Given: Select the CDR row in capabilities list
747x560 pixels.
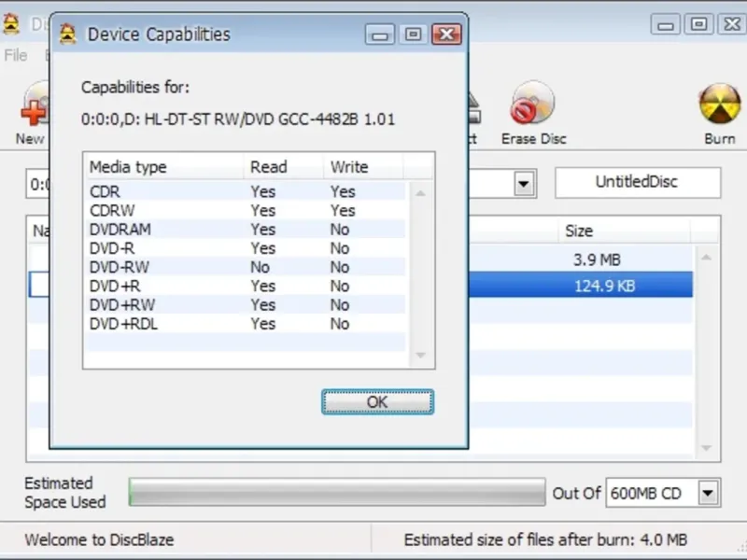Looking at the screenshot, I should 247,191.
